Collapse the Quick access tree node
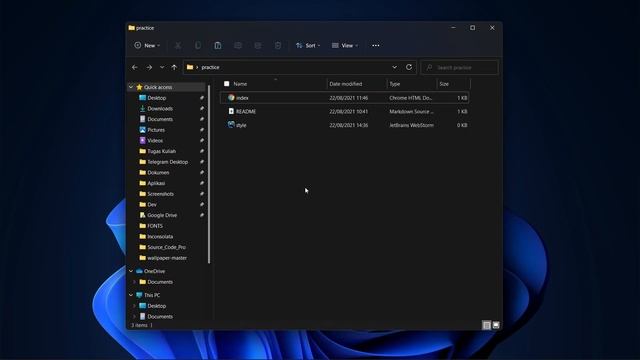 pyautogui.click(x=131, y=87)
